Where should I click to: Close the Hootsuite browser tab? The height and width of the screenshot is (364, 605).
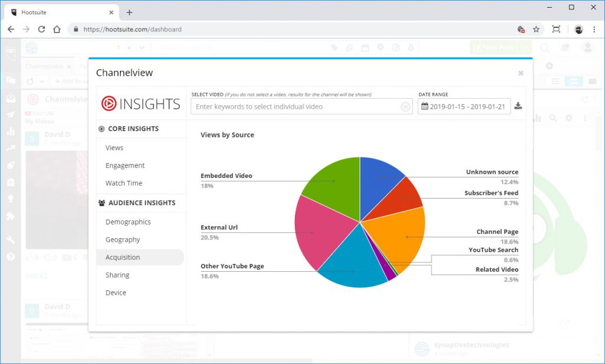coord(111,12)
